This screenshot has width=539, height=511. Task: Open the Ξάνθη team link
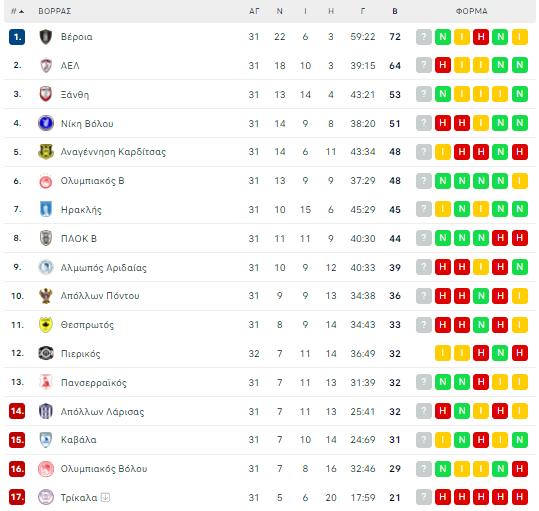click(75, 95)
